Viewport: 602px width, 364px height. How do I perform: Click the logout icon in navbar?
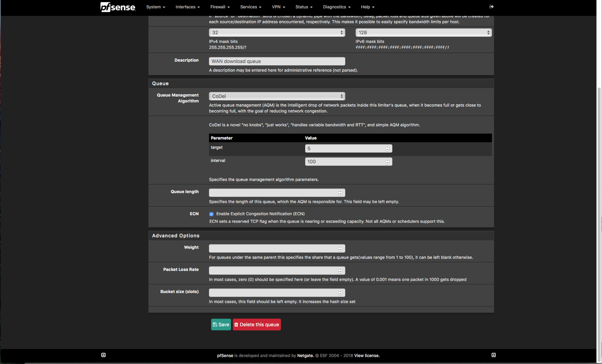(491, 7)
